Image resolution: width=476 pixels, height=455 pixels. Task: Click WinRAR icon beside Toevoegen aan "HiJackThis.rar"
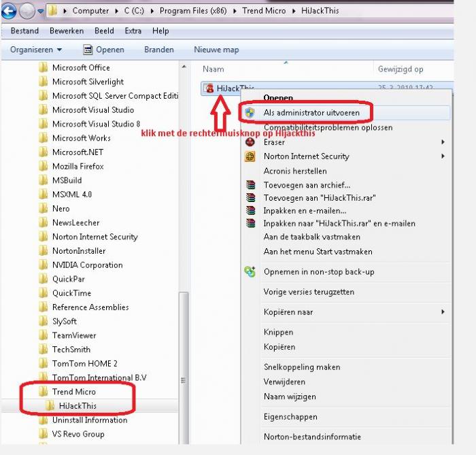pyautogui.click(x=250, y=198)
